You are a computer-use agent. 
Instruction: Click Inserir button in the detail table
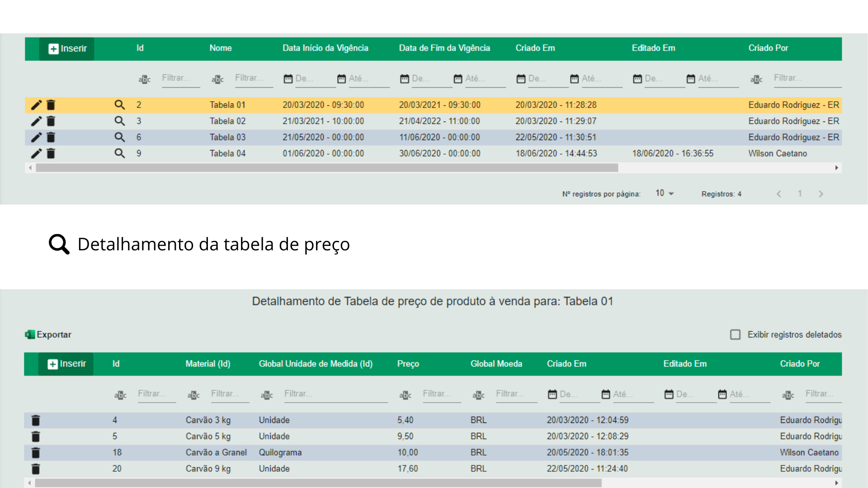coord(66,364)
